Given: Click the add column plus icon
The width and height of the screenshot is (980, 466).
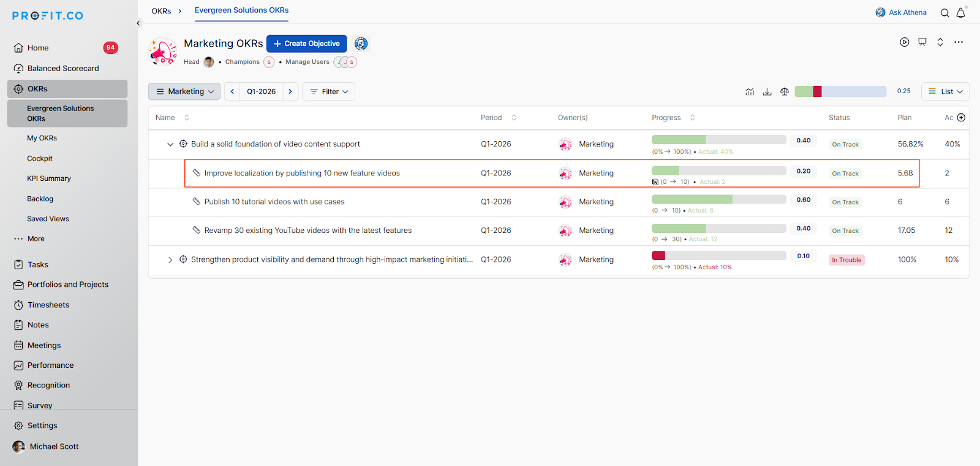Looking at the screenshot, I should point(961,118).
